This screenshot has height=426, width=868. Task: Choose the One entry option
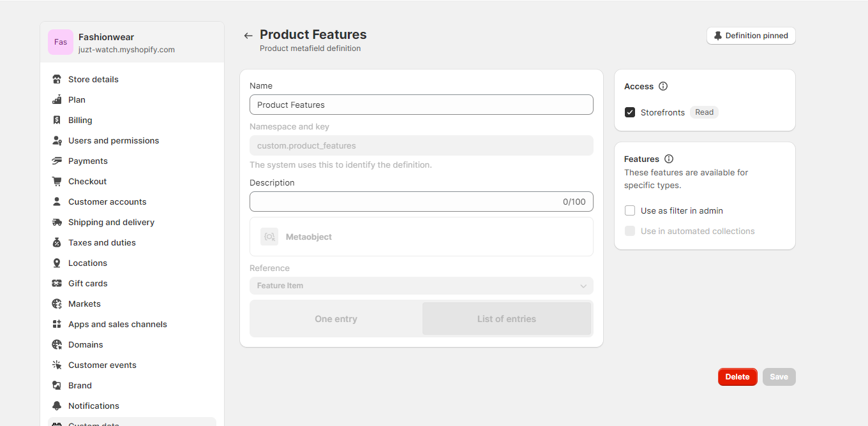click(336, 319)
